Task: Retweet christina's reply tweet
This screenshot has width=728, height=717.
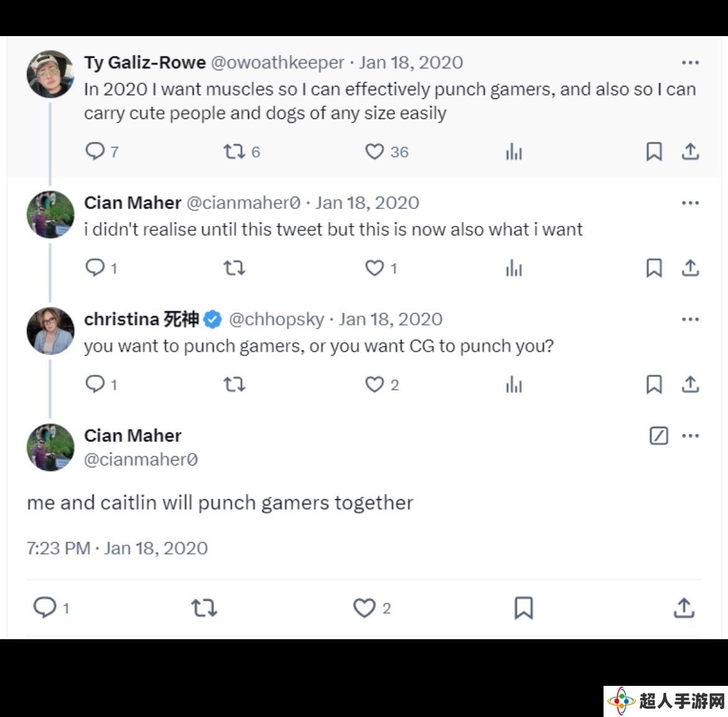Action: click(235, 385)
